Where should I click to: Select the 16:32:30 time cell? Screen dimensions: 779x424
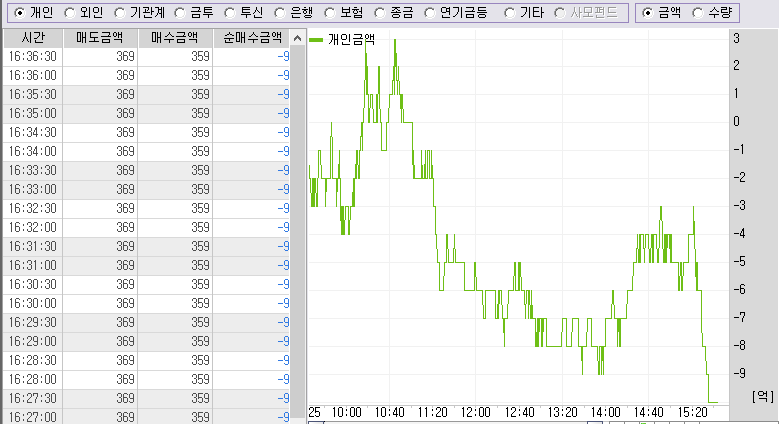coord(33,208)
